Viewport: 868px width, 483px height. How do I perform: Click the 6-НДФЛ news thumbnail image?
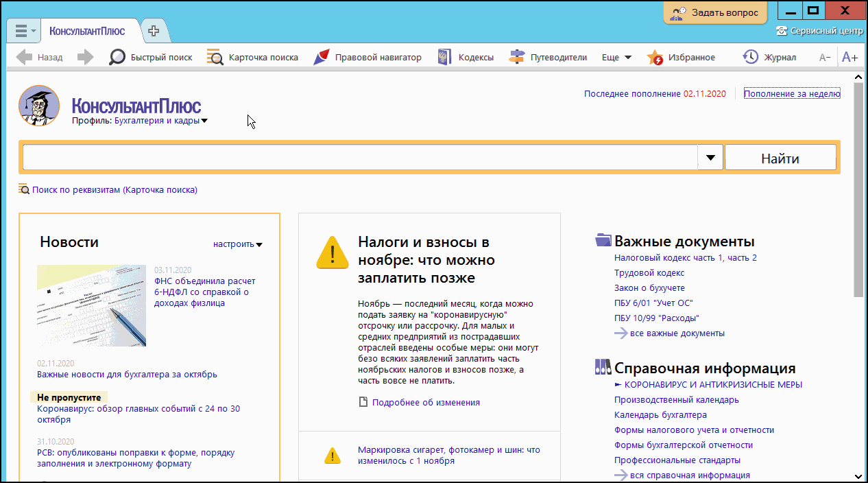click(x=91, y=305)
